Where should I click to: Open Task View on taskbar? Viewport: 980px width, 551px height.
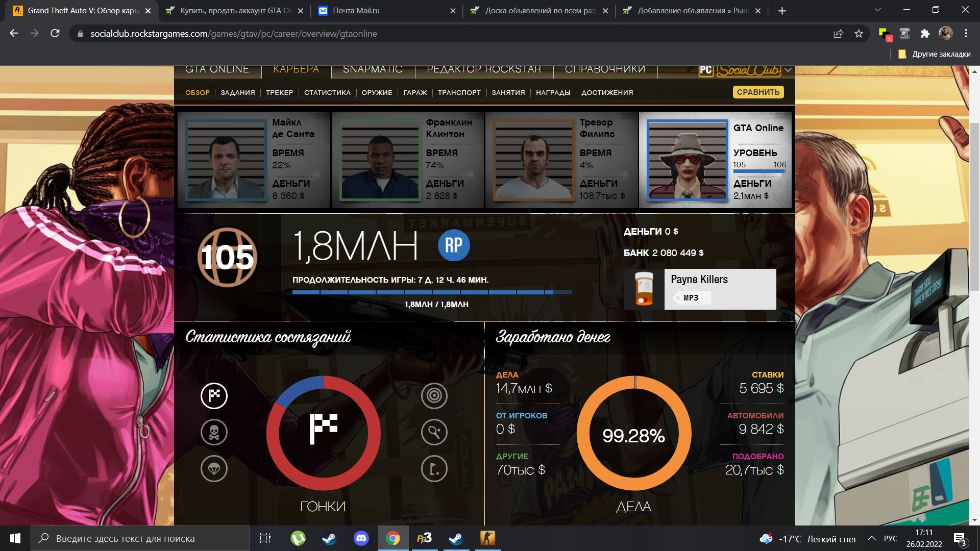coord(265,538)
